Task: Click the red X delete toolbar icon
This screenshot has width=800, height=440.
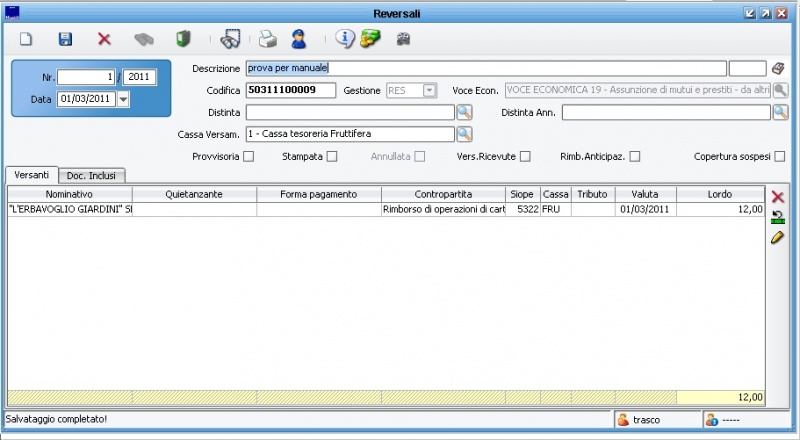Action: [x=104, y=40]
